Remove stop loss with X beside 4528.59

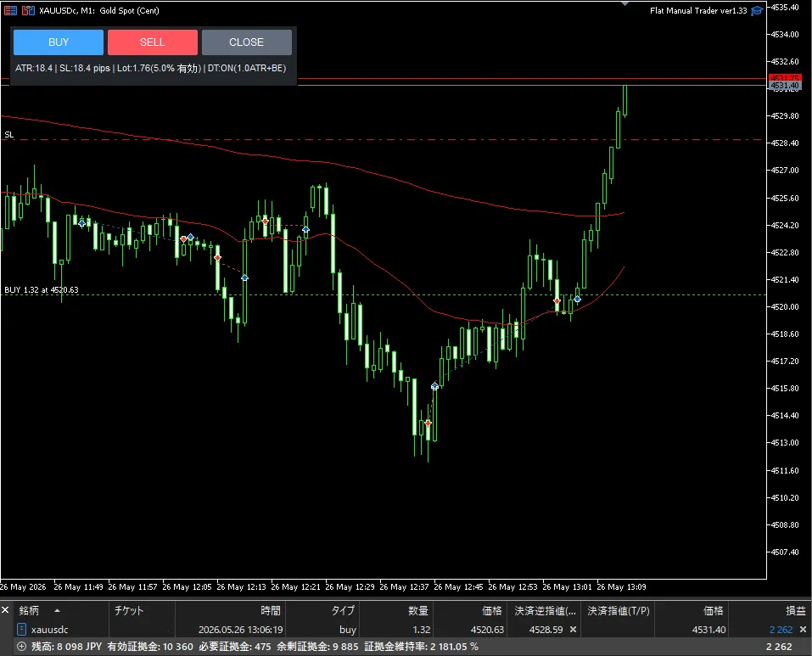click(573, 630)
